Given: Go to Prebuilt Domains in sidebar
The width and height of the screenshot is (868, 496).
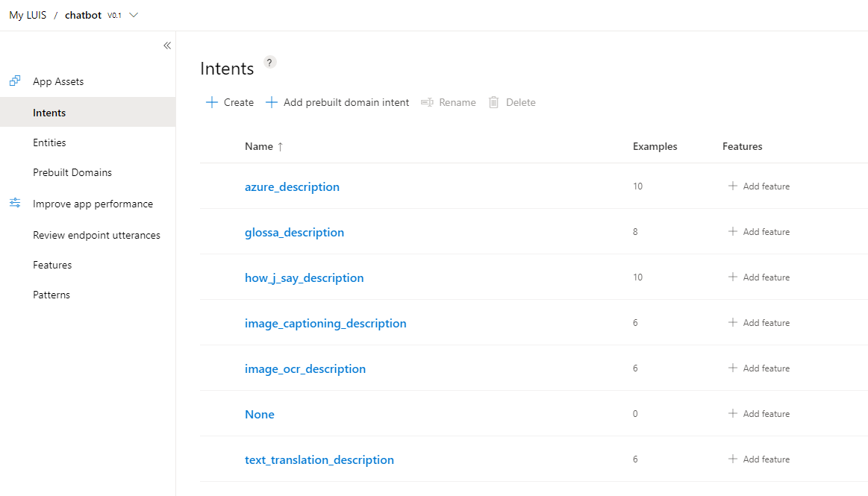Looking at the screenshot, I should 72,172.
